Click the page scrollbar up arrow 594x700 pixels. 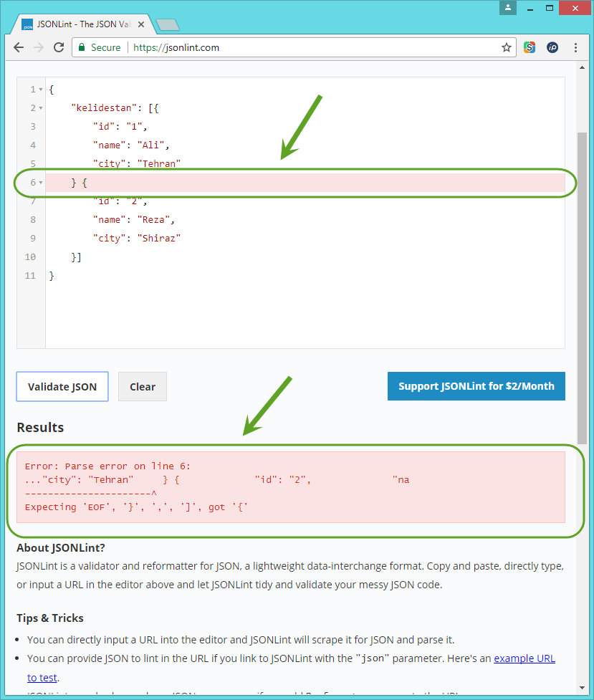click(582, 68)
